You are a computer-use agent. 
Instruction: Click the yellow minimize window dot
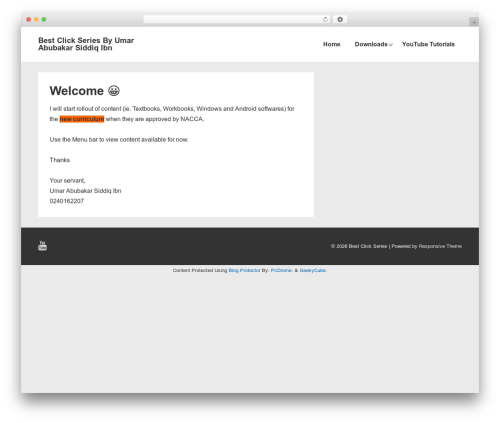[36, 20]
